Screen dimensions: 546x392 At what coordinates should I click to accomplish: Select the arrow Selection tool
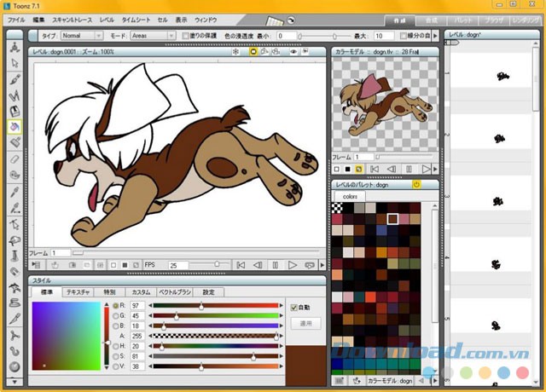[15, 61]
